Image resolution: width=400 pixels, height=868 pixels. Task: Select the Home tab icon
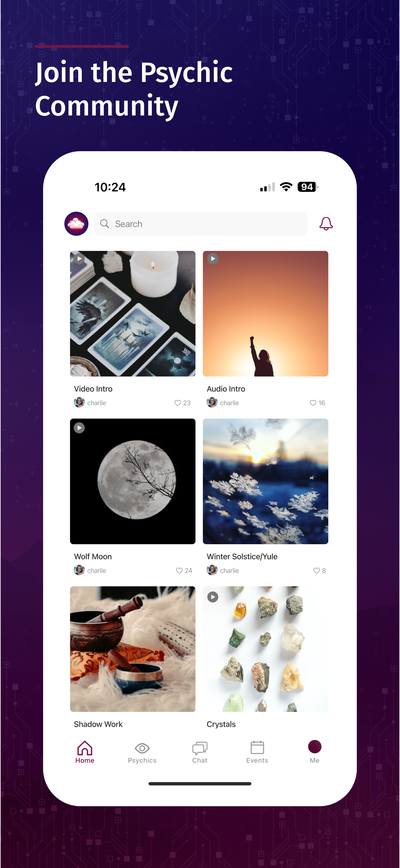pos(85,748)
